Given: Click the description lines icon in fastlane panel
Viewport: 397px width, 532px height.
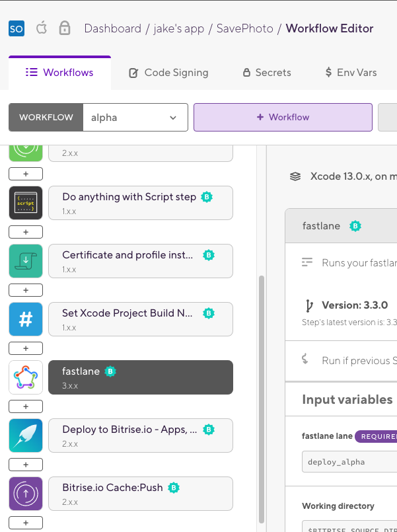Looking at the screenshot, I should pos(307,262).
